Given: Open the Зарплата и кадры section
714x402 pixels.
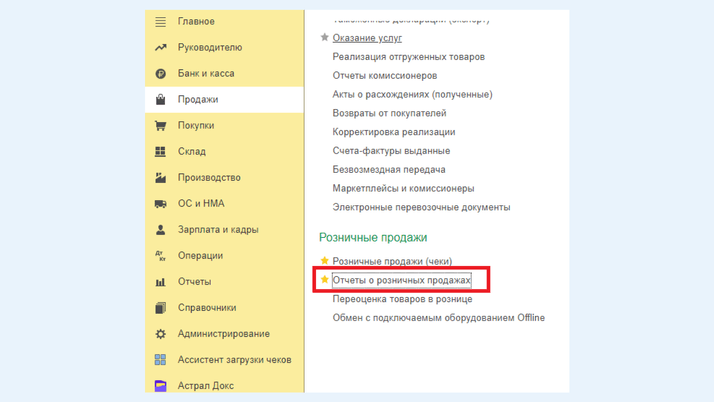Looking at the screenshot, I should coord(224,229).
